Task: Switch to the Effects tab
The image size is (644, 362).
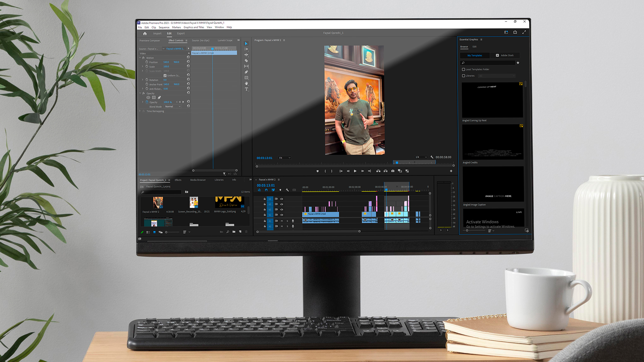Action: tap(178, 180)
